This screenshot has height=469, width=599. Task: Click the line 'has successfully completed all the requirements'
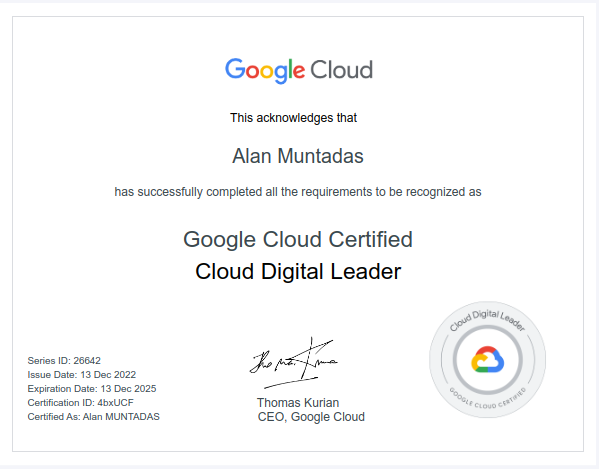click(298, 192)
